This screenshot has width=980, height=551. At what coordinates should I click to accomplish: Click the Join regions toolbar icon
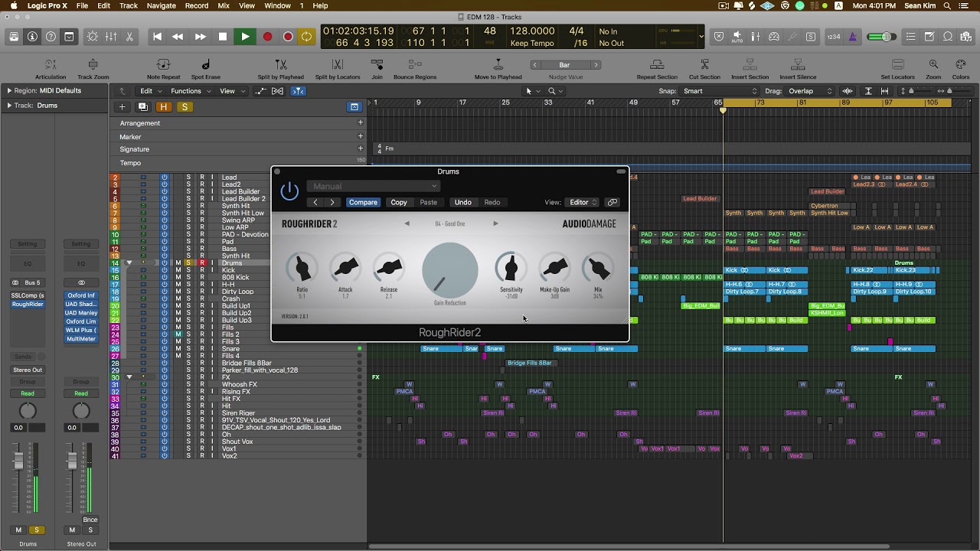[377, 65]
